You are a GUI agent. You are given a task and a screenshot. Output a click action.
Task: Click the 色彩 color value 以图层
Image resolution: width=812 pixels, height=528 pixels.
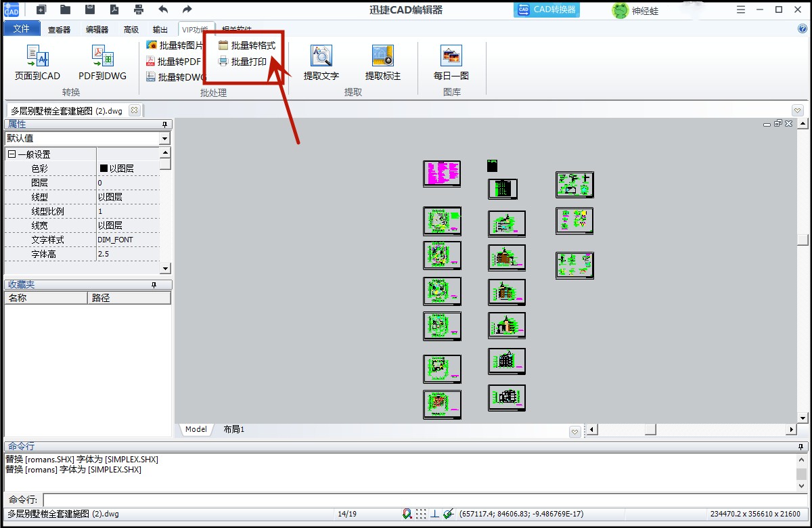tap(128, 169)
